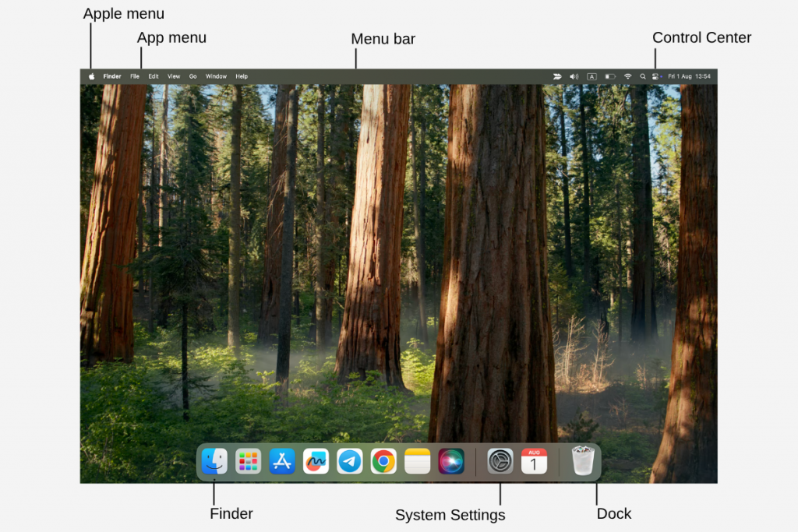The image size is (798, 532).
Task: Activate Siri from the Dock
Action: tap(450, 461)
